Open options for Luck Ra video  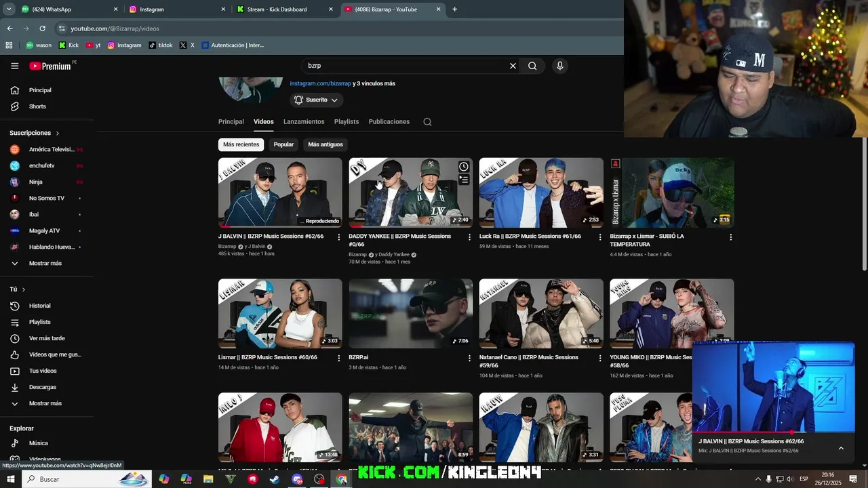point(599,237)
